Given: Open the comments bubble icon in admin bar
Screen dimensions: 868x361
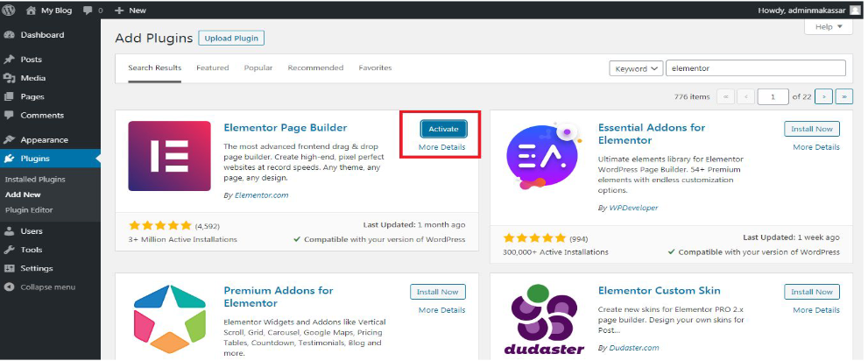Looking at the screenshot, I should (88, 10).
